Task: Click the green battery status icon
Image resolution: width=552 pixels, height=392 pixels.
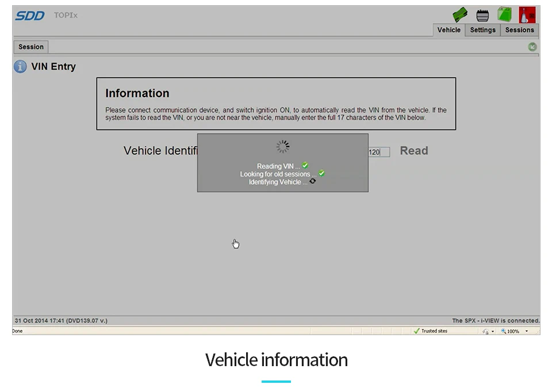Action: tap(504, 14)
